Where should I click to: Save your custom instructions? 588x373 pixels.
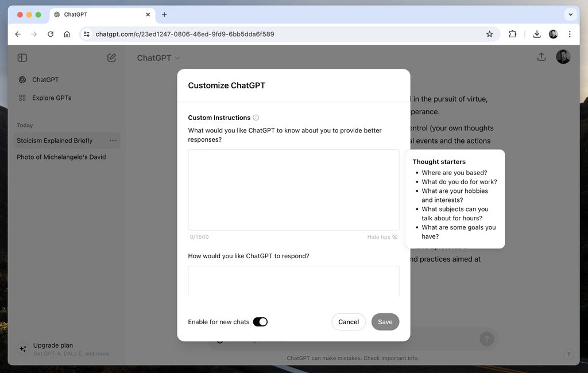[x=385, y=322]
